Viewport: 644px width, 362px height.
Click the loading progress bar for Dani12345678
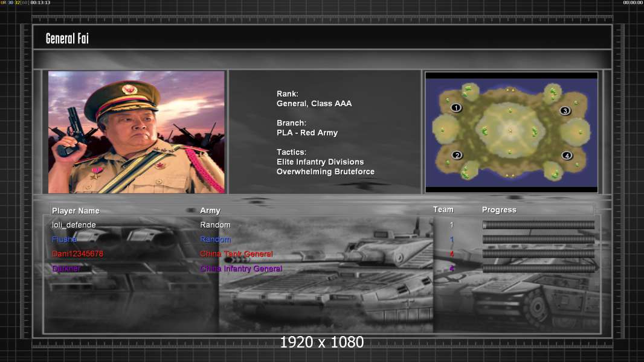(x=538, y=254)
